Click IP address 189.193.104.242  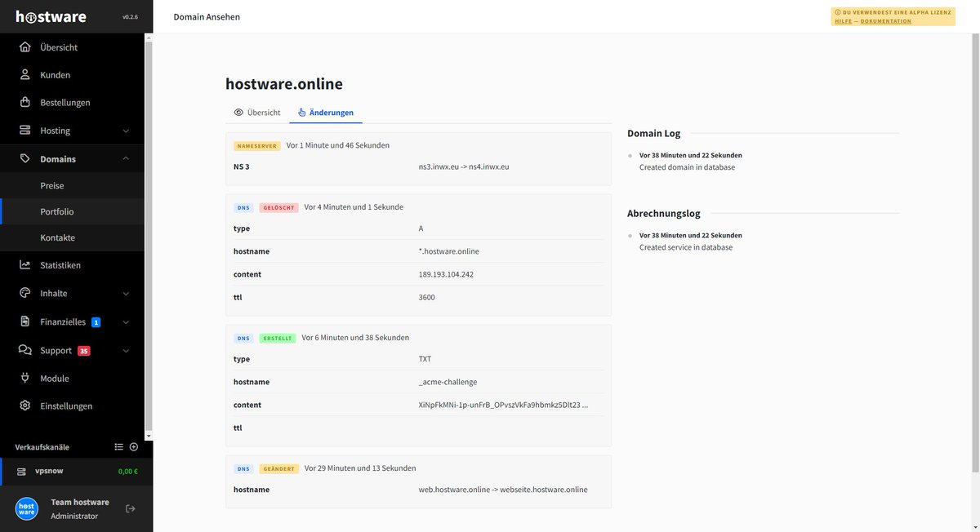[446, 274]
